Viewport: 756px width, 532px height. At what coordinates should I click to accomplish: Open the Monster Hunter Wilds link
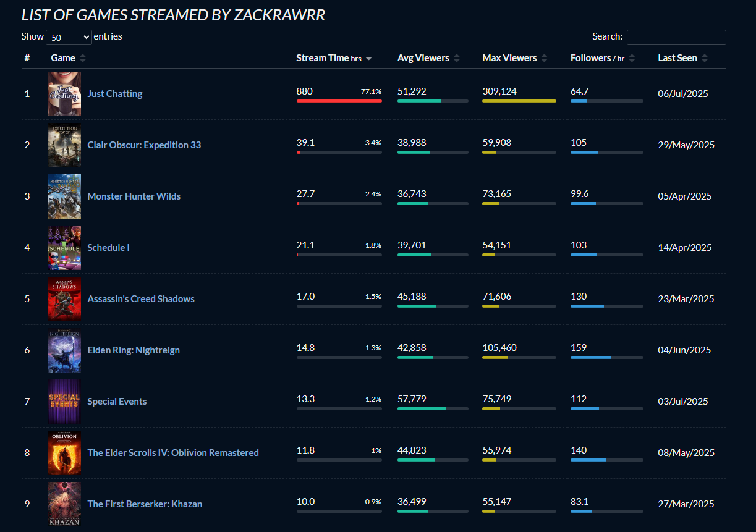pyautogui.click(x=134, y=196)
